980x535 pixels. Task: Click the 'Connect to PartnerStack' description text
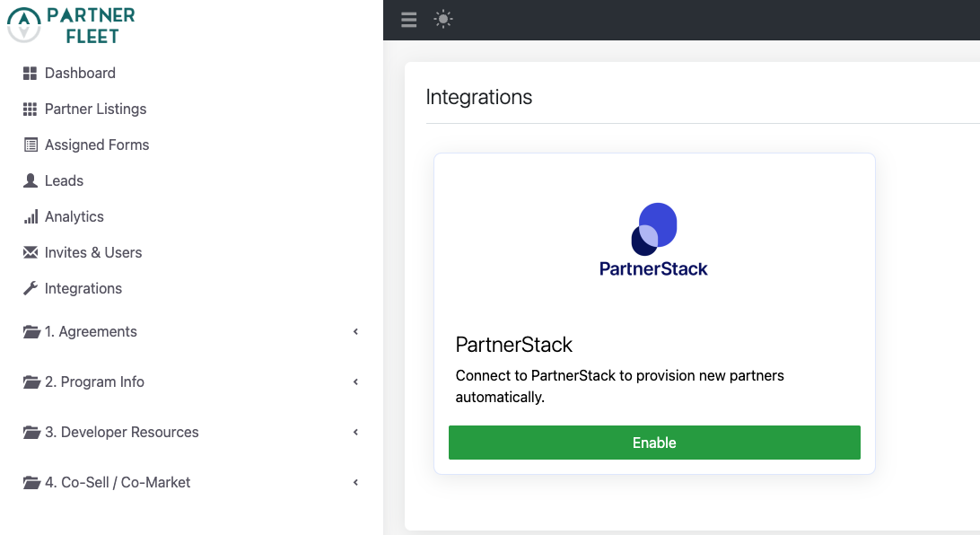tap(619, 386)
